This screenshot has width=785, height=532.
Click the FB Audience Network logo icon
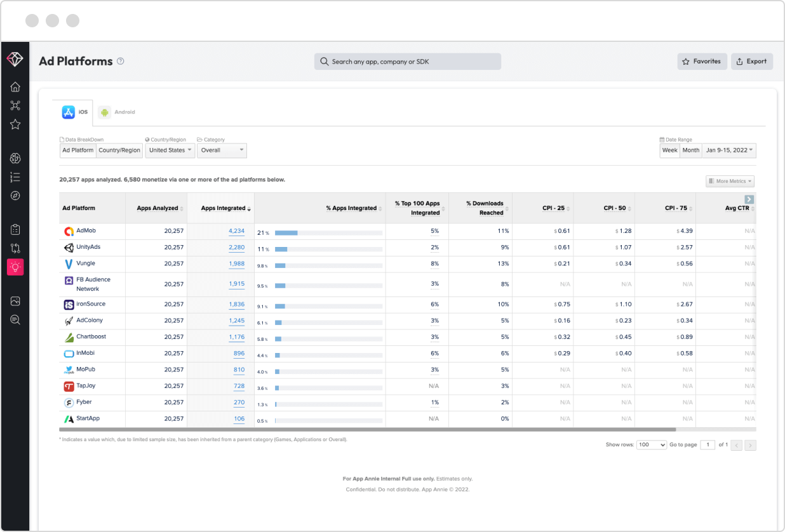point(69,280)
